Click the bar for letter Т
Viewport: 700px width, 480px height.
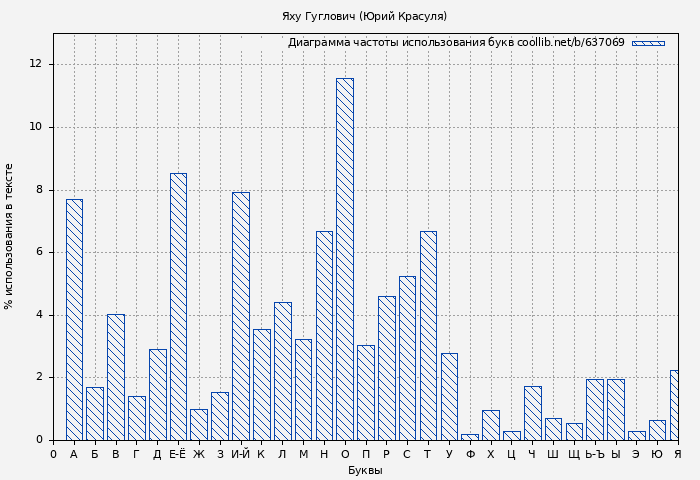428,336
